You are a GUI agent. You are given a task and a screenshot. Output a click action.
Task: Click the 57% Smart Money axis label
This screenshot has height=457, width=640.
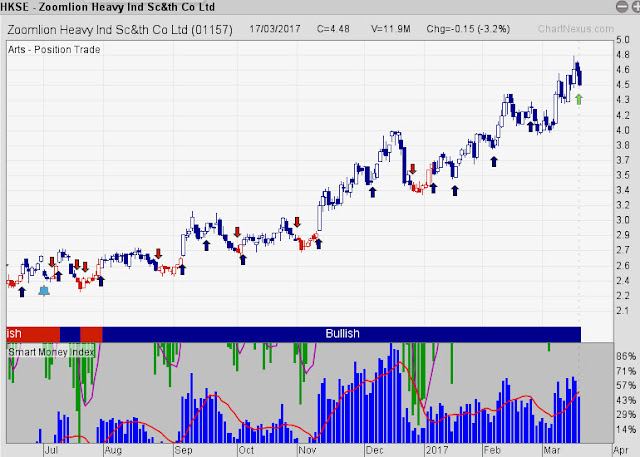point(626,385)
